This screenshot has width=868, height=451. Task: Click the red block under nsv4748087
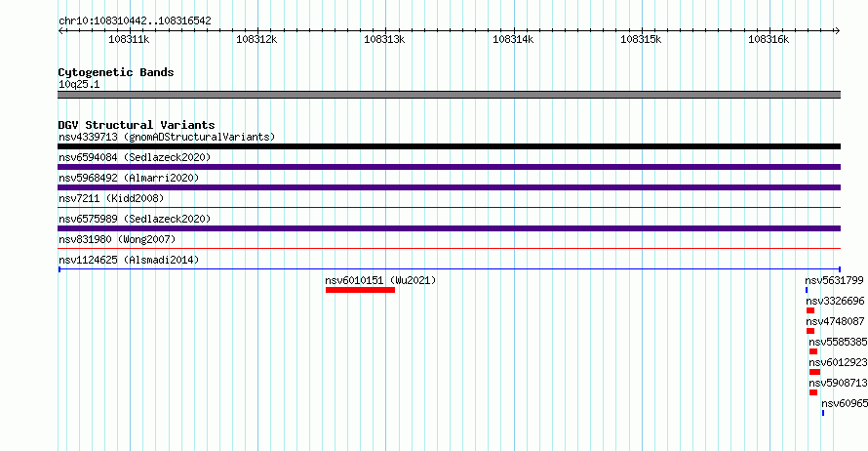(810, 331)
